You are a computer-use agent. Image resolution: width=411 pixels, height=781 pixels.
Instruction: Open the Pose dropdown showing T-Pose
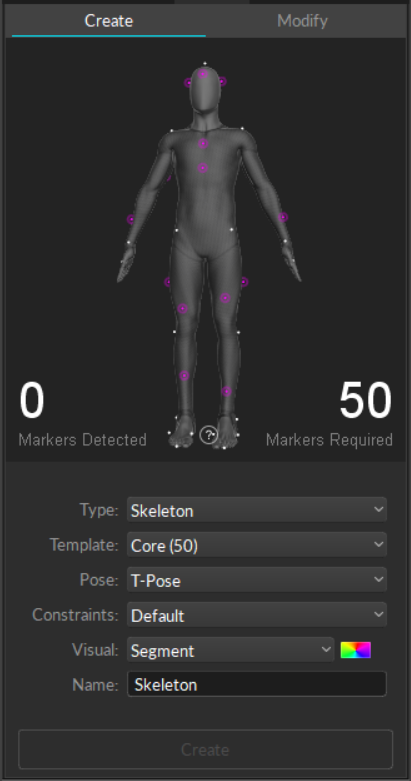point(257,580)
